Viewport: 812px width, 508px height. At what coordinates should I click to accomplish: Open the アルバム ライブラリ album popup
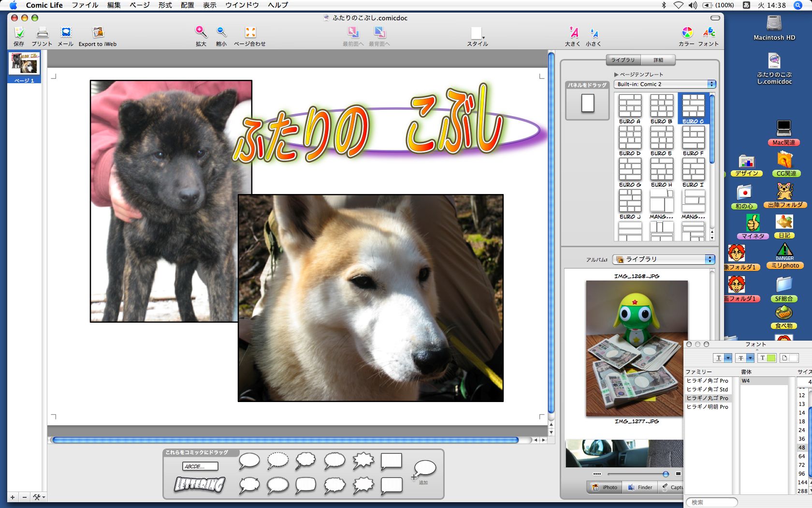point(664,259)
